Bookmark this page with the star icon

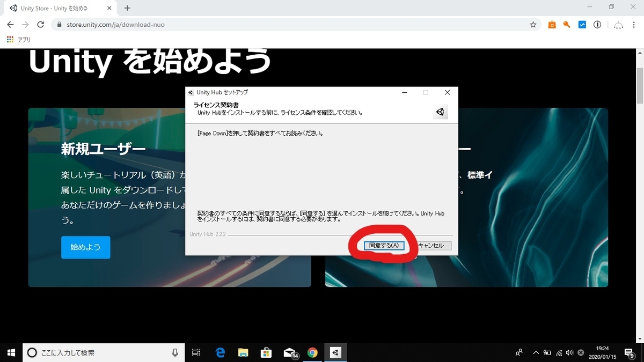(533, 25)
